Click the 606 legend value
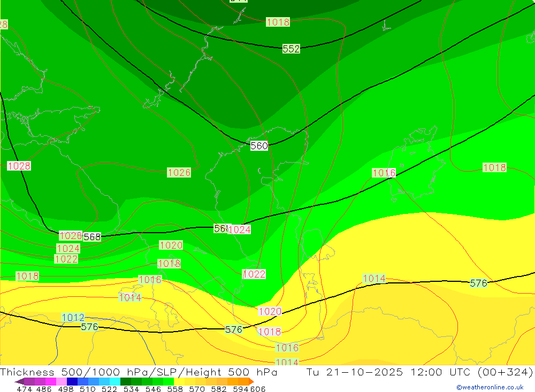This screenshot has height=392, width=535. (257, 389)
